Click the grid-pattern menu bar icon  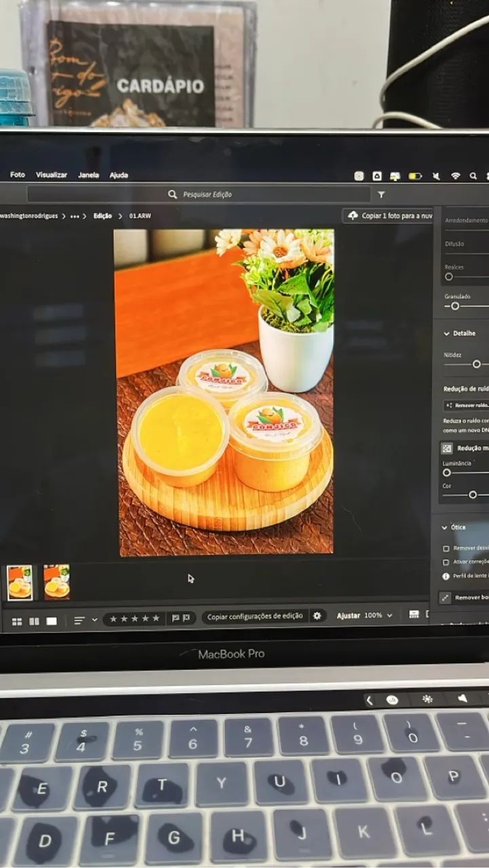click(x=359, y=176)
